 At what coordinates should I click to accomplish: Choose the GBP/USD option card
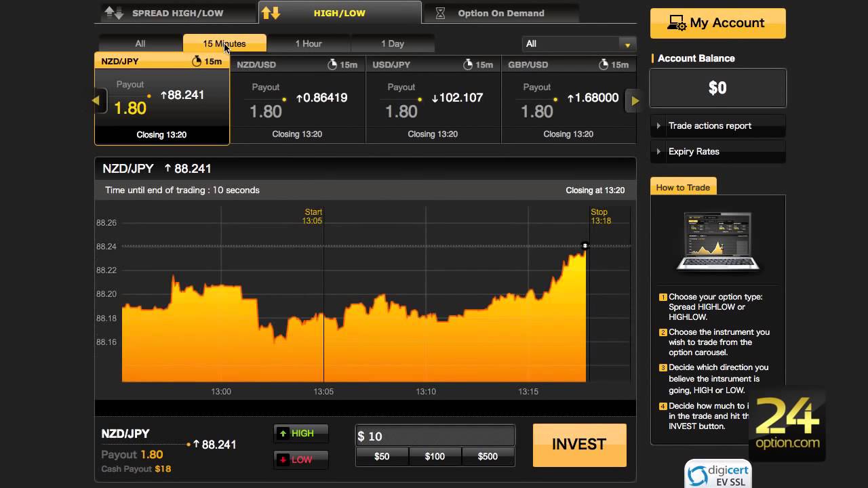click(x=569, y=99)
